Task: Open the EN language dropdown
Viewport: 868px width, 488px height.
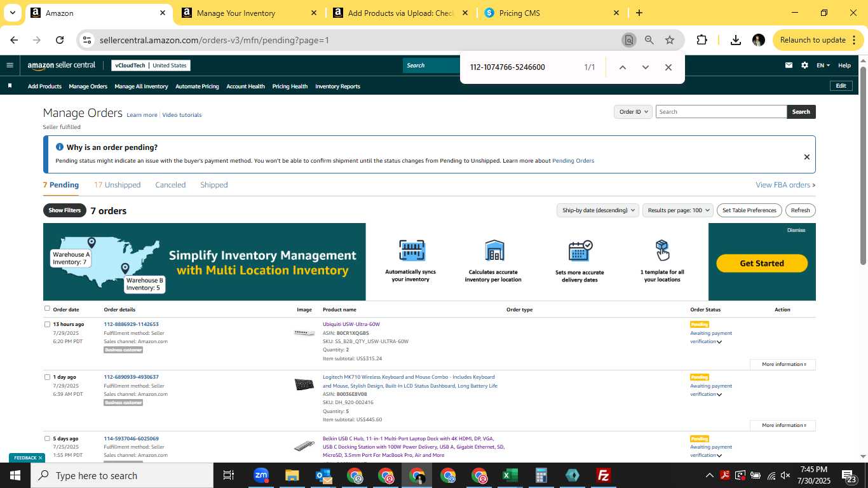Action: pos(823,65)
